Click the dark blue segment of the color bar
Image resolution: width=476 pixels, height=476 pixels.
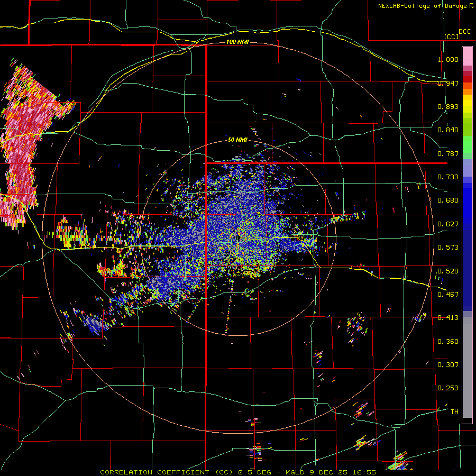[467, 270]
